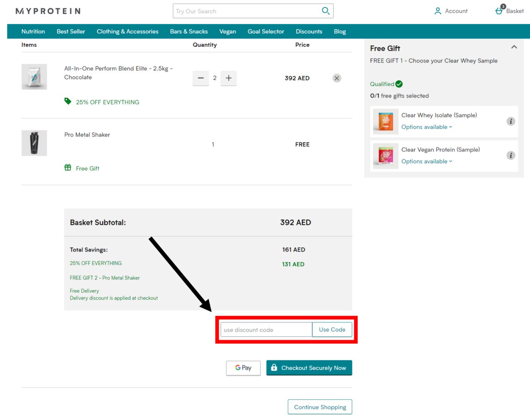Click the Free Gift item label

coord(87,169)
